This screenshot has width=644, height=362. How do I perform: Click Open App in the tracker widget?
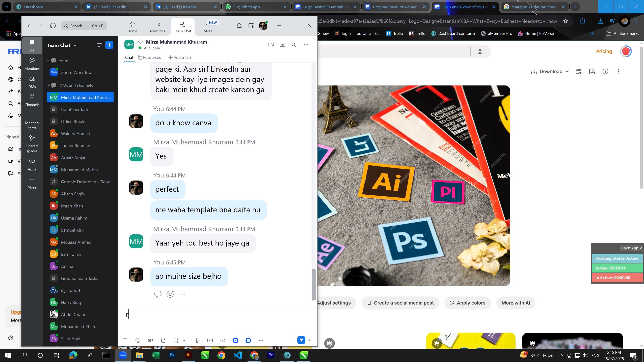[x=631, y=248]
